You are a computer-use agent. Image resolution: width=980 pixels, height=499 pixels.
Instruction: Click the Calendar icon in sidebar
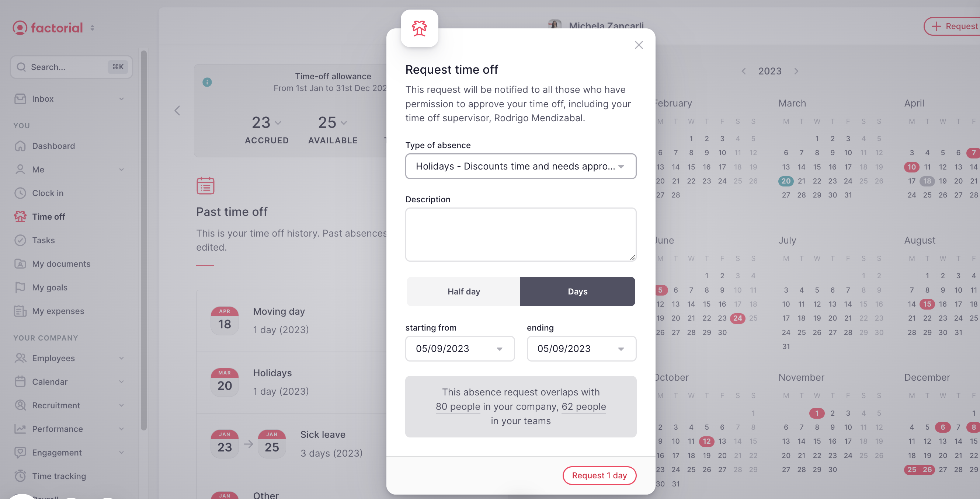[x=20, y=382]
